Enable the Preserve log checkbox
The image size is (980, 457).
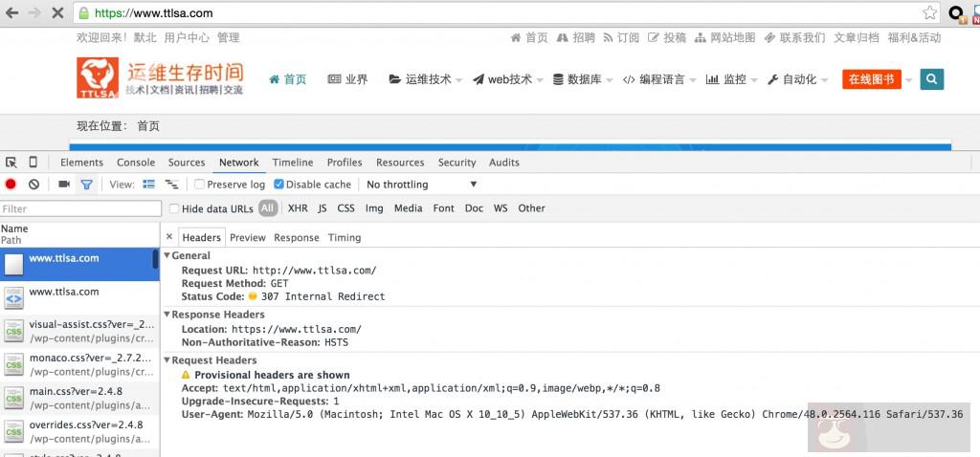click(200, 185)
